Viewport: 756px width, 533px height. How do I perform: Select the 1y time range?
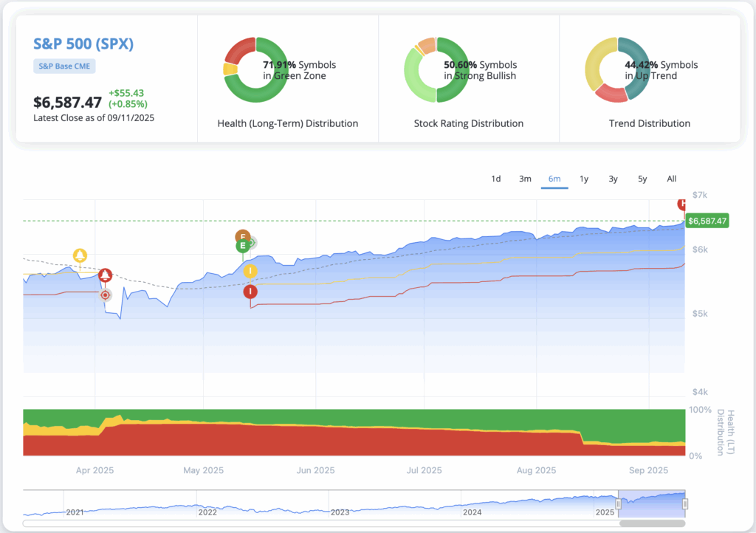tap(584, 179)
